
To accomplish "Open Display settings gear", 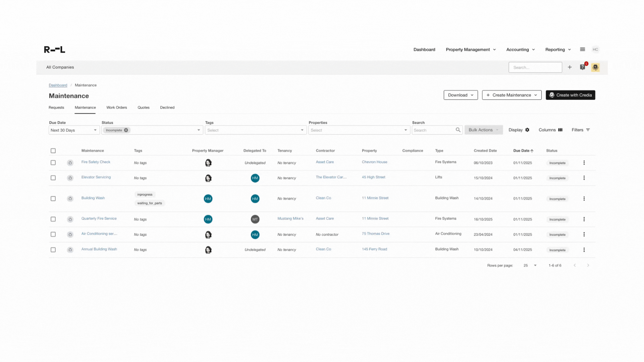I will click(527, 130).
